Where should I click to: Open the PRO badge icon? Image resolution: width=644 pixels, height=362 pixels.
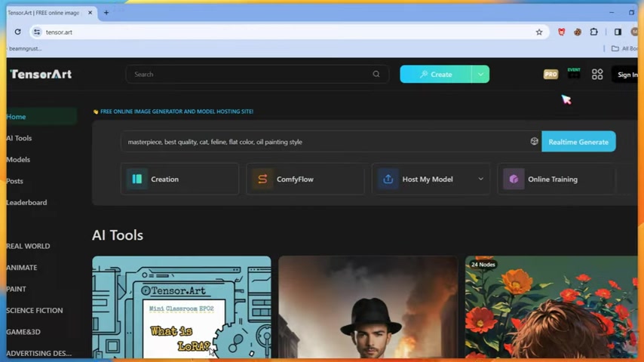point(550,75)
